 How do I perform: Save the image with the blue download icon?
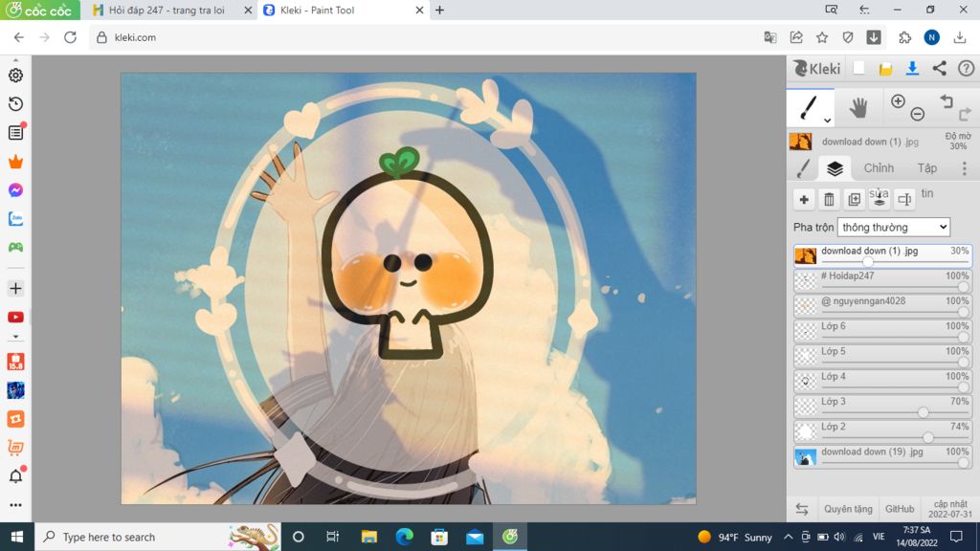[912, 68]
